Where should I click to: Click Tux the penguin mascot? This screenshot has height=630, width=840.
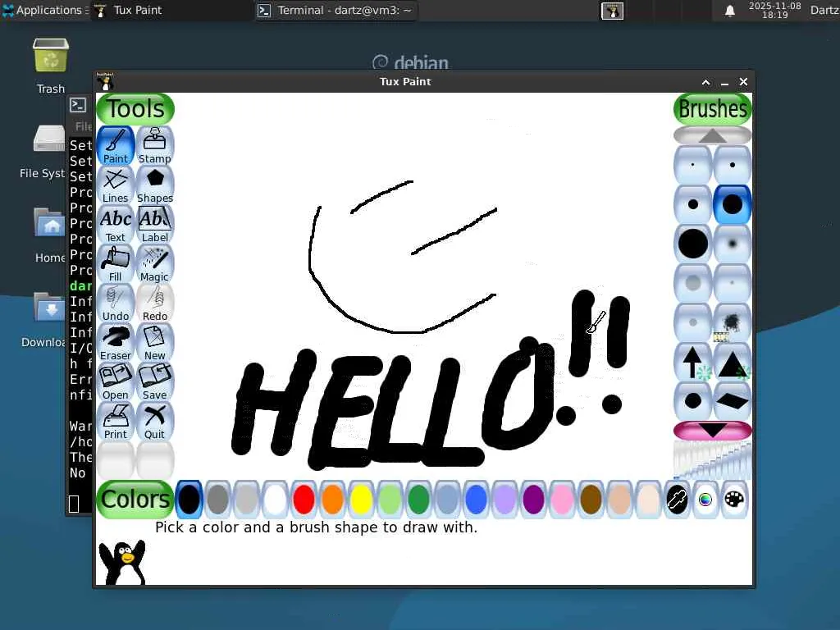click(122, 562)
